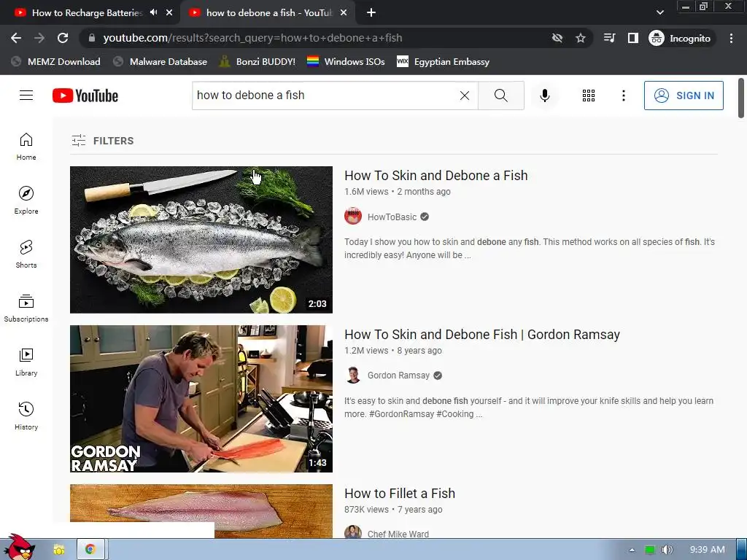Open the YouTube apps grid icon
The height and width of the screenshot is (560, 747).
click(589, 96)
